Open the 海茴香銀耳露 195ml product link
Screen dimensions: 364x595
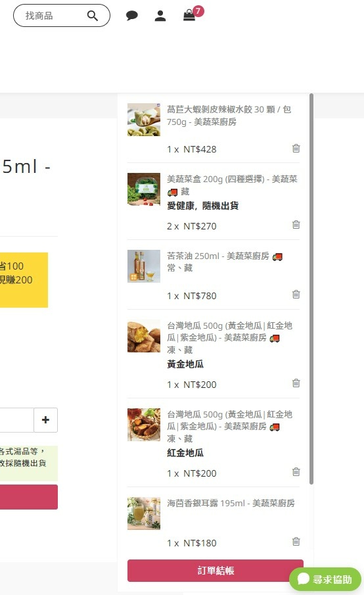(x=231, y=503)
